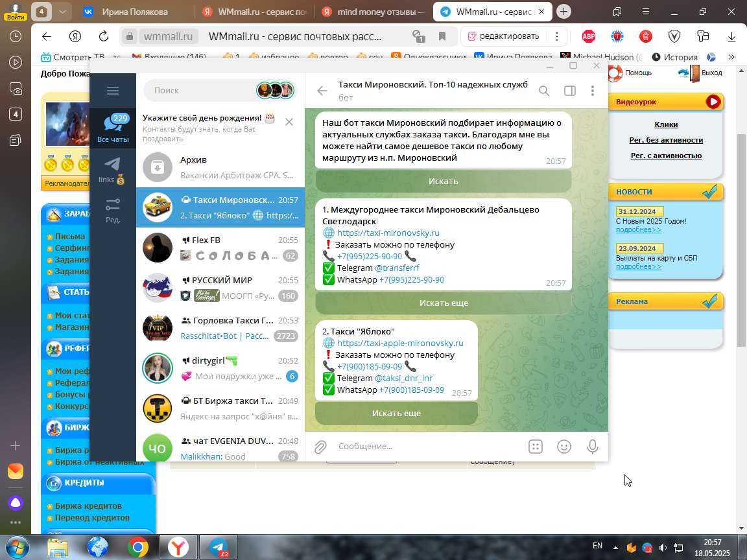Open browser history clock icon in sidebar
Screen dimensions: 747x560
[16, 36]
